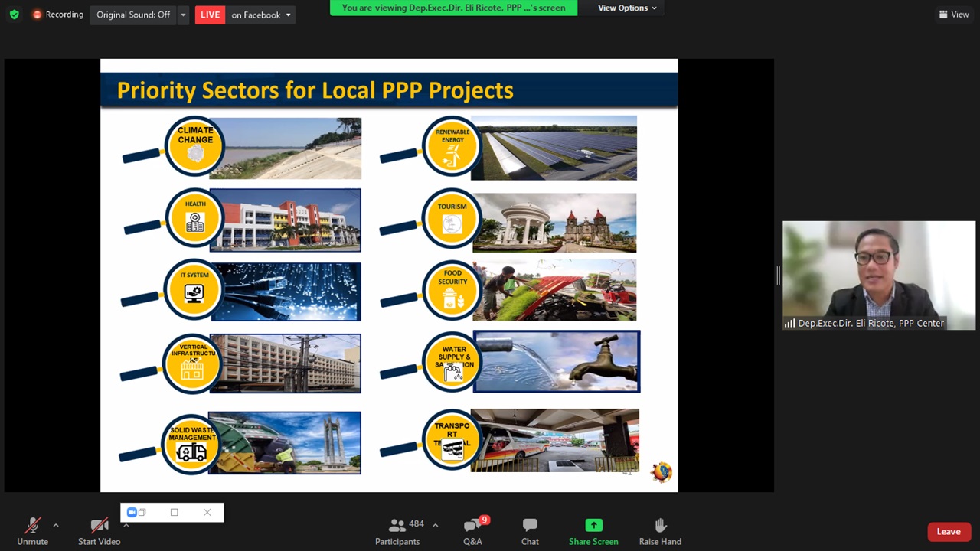Screen dimensions: 980x551
Task: Raise Hand in the meeting
Action: click(x=660, y=531)
